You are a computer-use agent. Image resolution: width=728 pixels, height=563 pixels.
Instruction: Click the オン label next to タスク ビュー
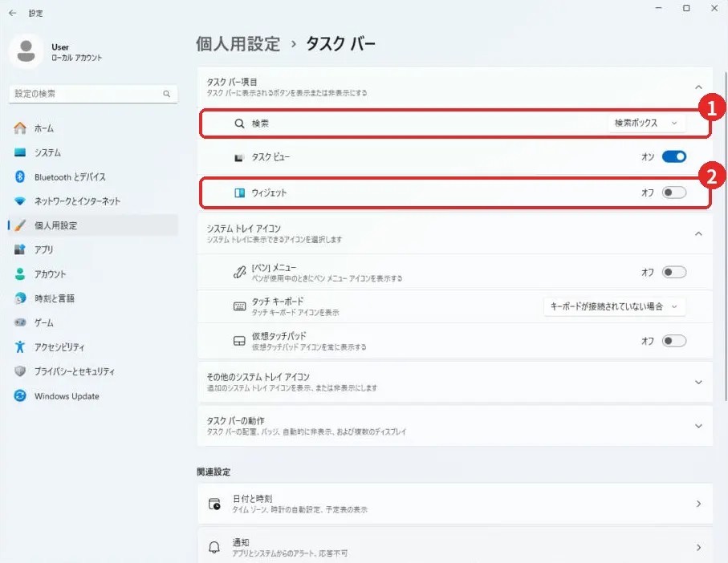pyautogui.click(x=648, y=156)
